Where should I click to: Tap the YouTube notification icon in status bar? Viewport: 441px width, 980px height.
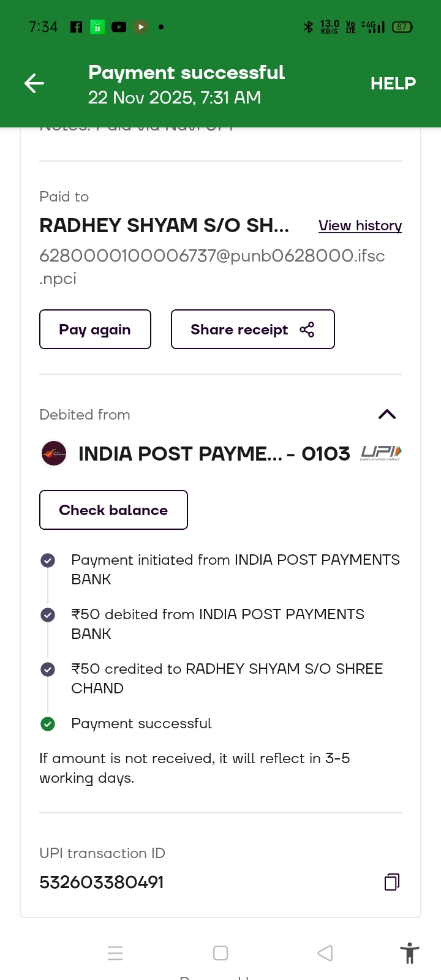click(x=119, y=27)
